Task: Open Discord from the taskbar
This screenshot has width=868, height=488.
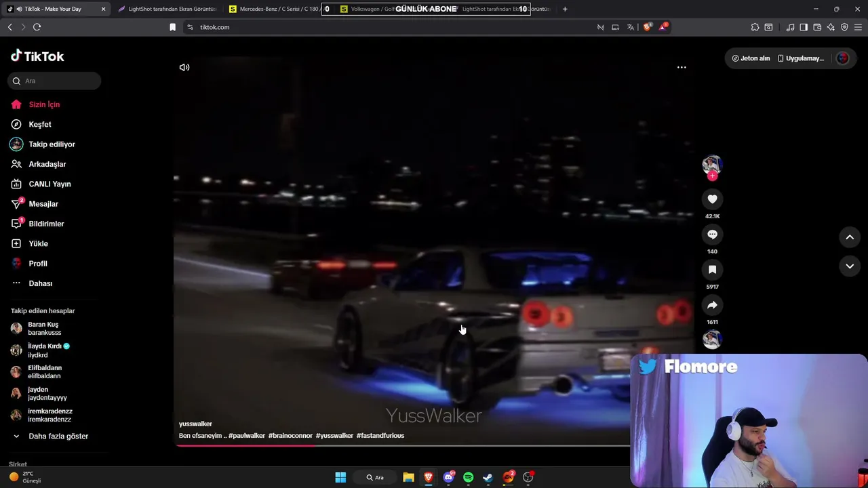Action: 448,477
